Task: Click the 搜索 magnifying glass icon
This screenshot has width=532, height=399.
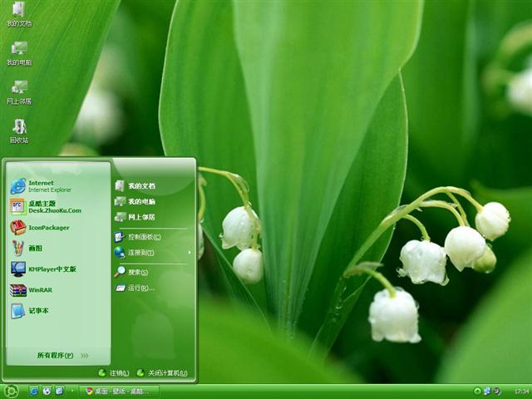Action: pos(120,272)
